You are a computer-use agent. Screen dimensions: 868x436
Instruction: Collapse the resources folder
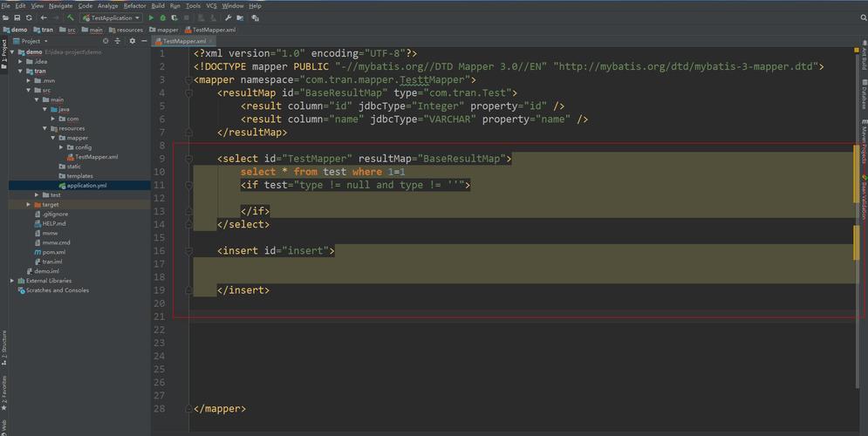coord(44,128)
